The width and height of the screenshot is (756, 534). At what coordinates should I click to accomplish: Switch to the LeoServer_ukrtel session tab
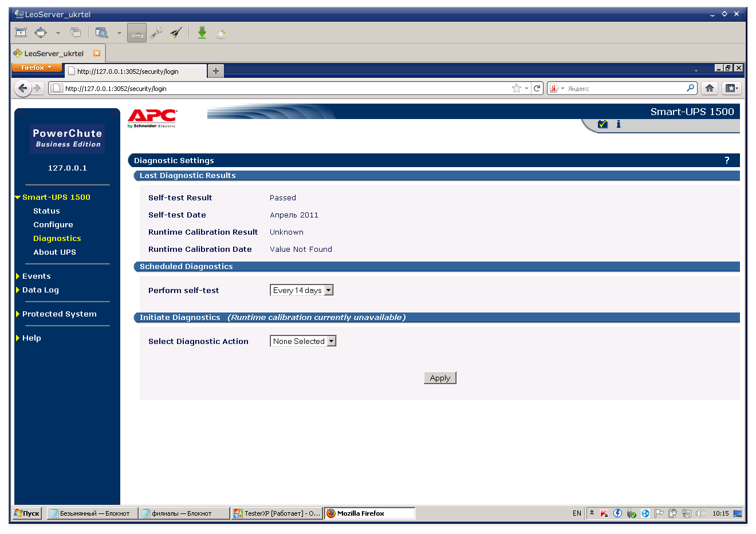pos(54,53)
